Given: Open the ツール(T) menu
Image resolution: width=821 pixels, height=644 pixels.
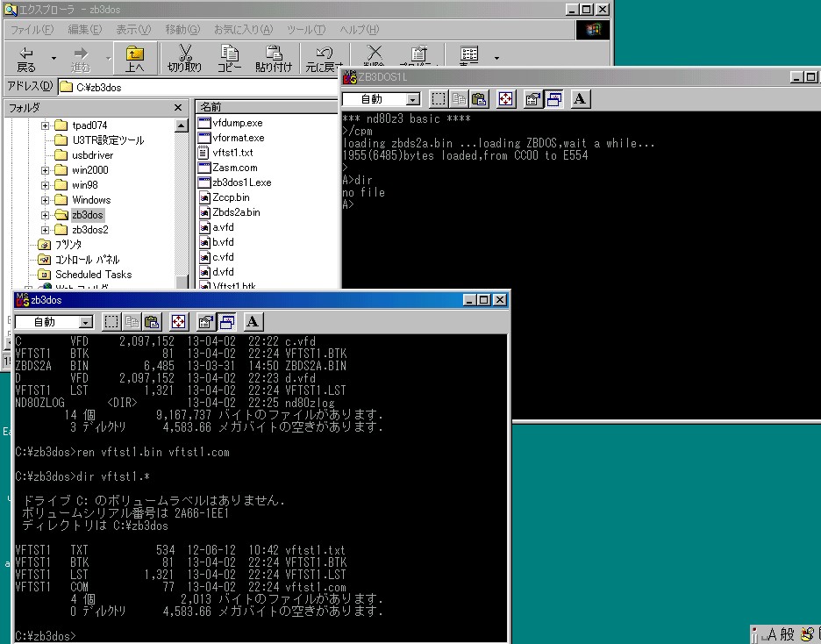Looking at the screenshot, I should coord(306,30).
